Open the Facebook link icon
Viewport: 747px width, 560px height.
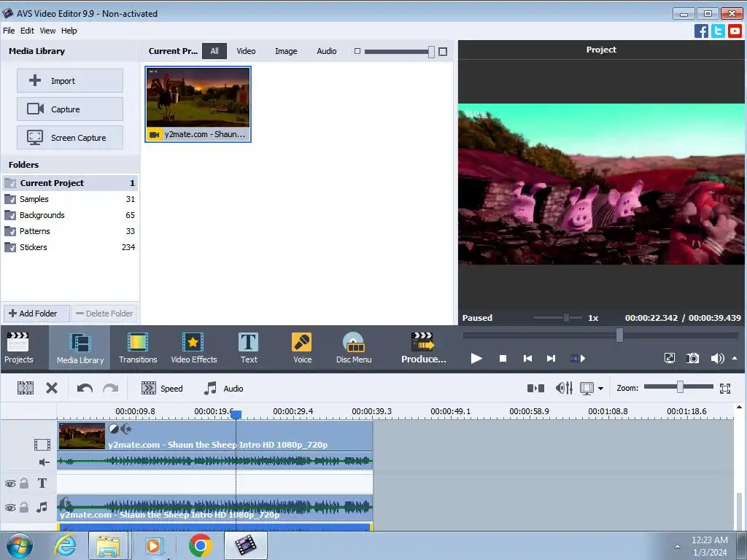click(701, 31)
